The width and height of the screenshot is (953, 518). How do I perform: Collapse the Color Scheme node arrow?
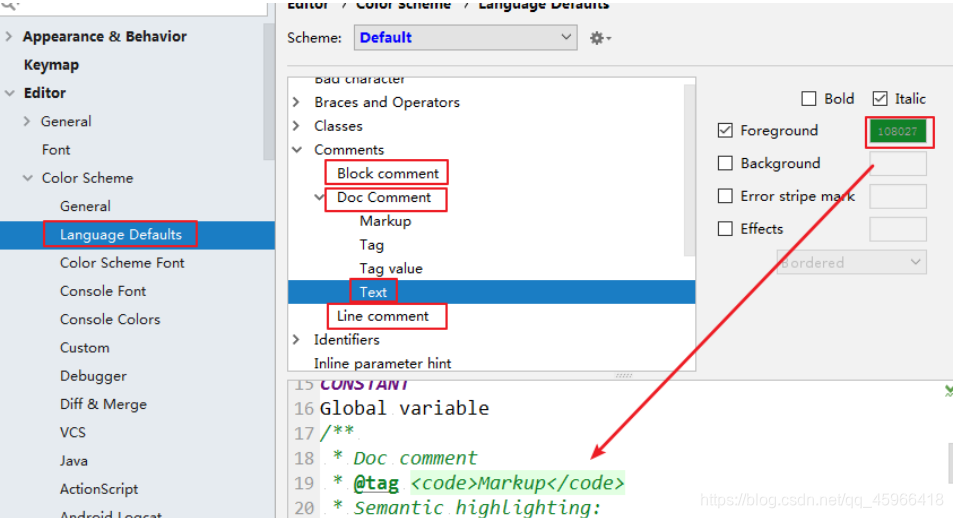pyautogui.click(x=27, y=178)
